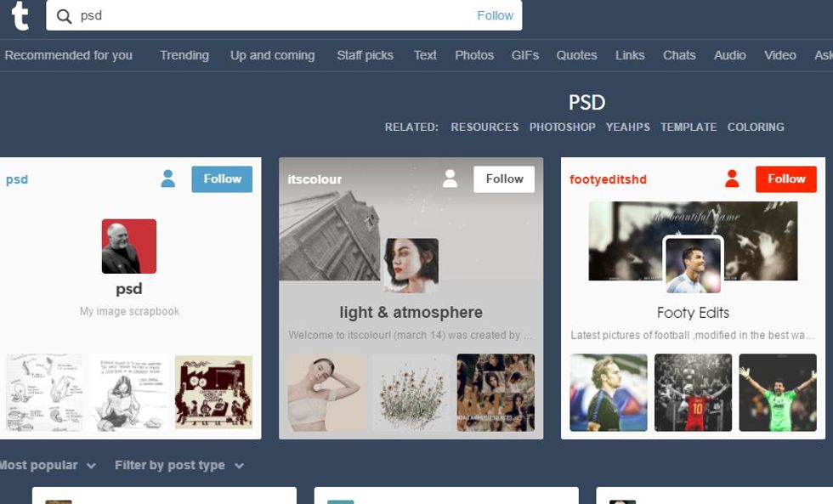The width and height of the screenshot is (833, 504).
Task: Open the itscolour avatar portrait
Action: (411, 265)
